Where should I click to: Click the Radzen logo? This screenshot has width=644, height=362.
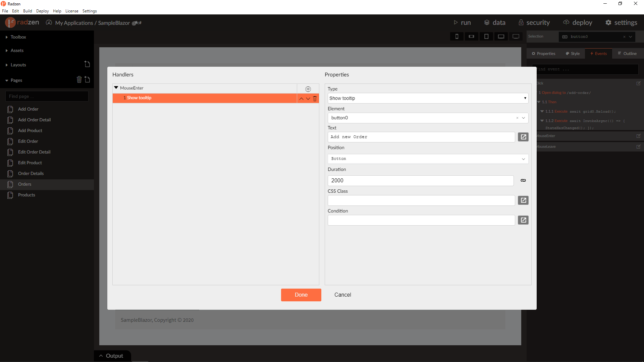(22, 22)
